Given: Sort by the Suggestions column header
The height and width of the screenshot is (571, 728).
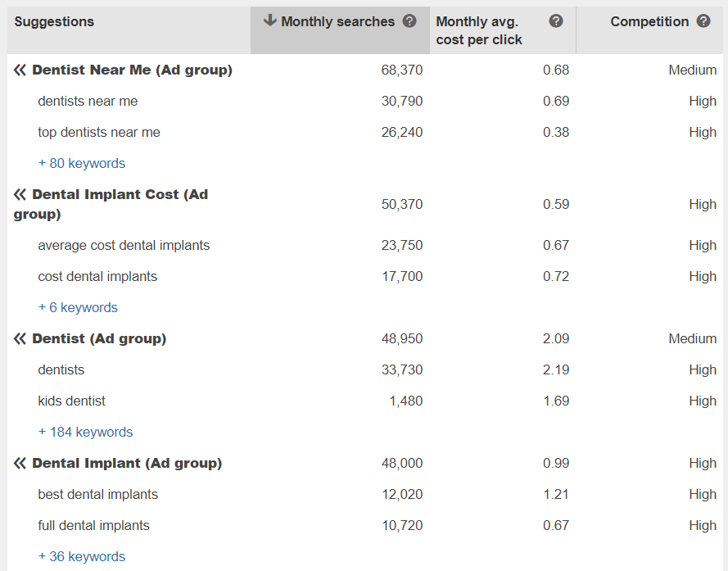Looking at the screenshot, I should [x=54, y=21].
